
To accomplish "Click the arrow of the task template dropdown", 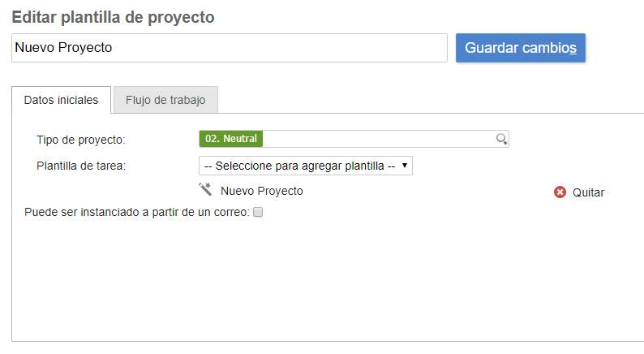I will click(x=405, y=166).
